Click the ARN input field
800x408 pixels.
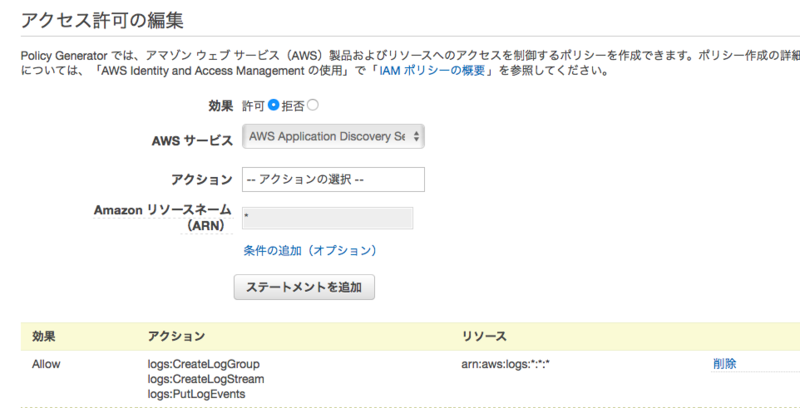pos(328,218)
